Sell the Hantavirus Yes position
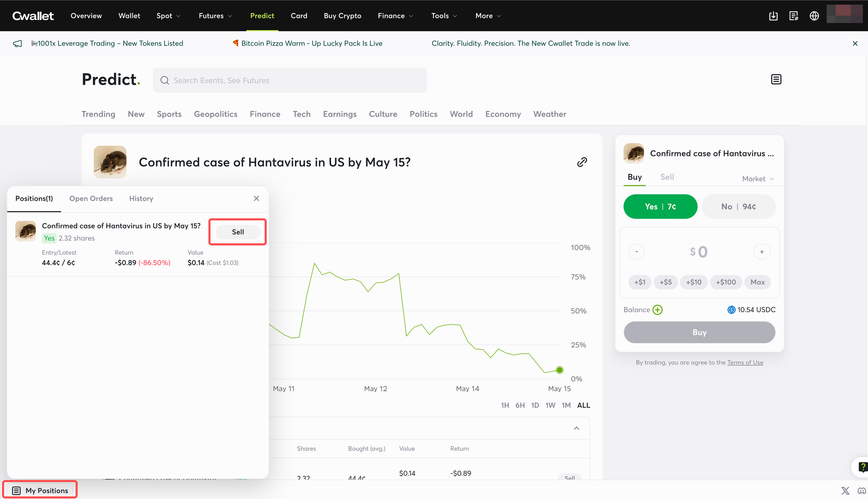Screen dimensions: 868x499 pos(238,232)
